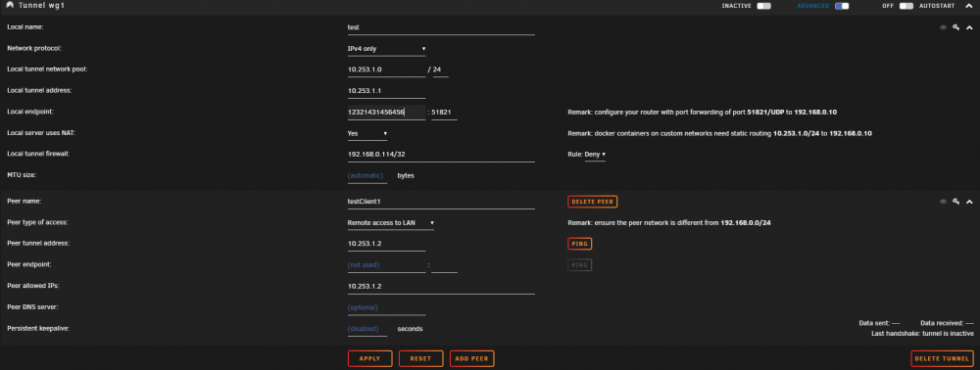
Task: Click the 'Peer allowed IPs:' label
Action: [32, 287]
